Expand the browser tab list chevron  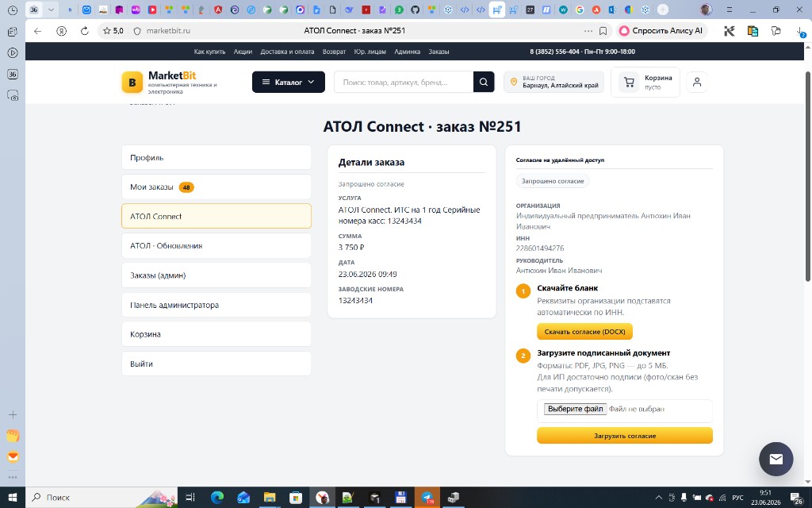click(x=51, y=10)
